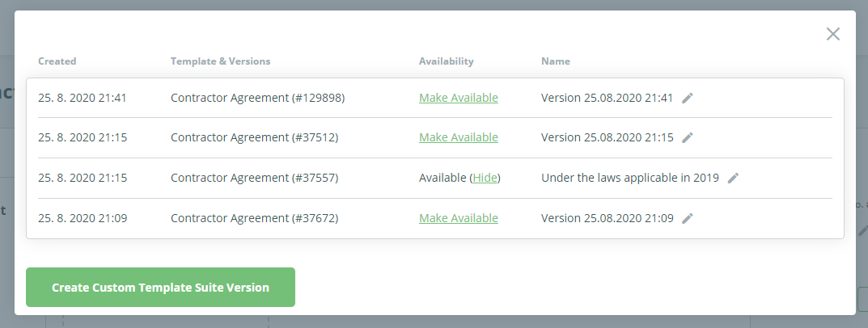Select name text 'Version 25.08.2020 21:41'
868x328 pixels.
pyautogui.click(x=607, y=98)
